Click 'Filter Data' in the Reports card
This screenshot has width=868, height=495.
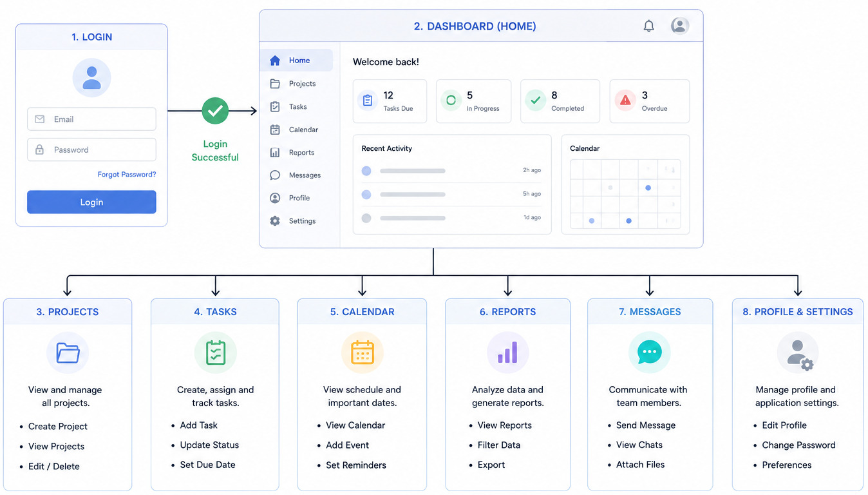point(499,445)
